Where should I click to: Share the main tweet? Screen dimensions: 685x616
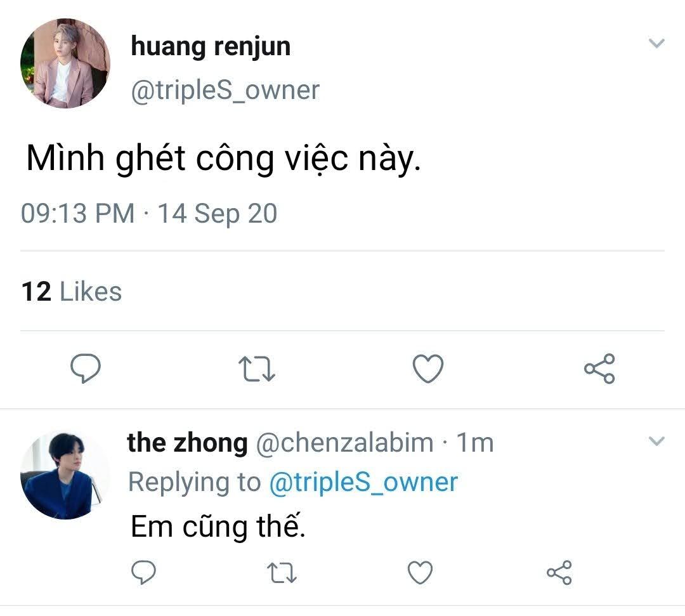point(599,369)
